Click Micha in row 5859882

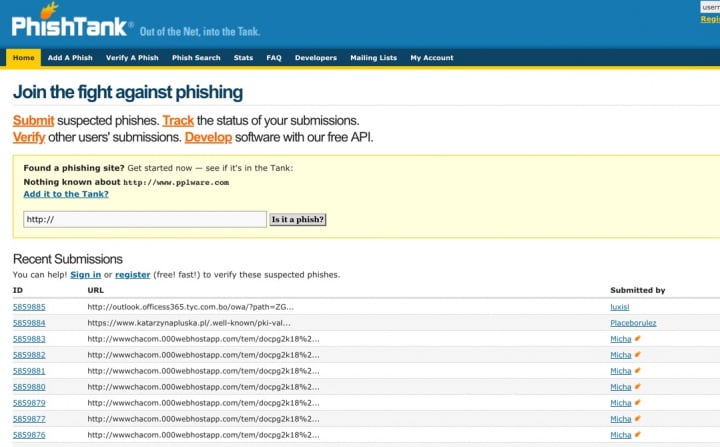coord(621,355)
